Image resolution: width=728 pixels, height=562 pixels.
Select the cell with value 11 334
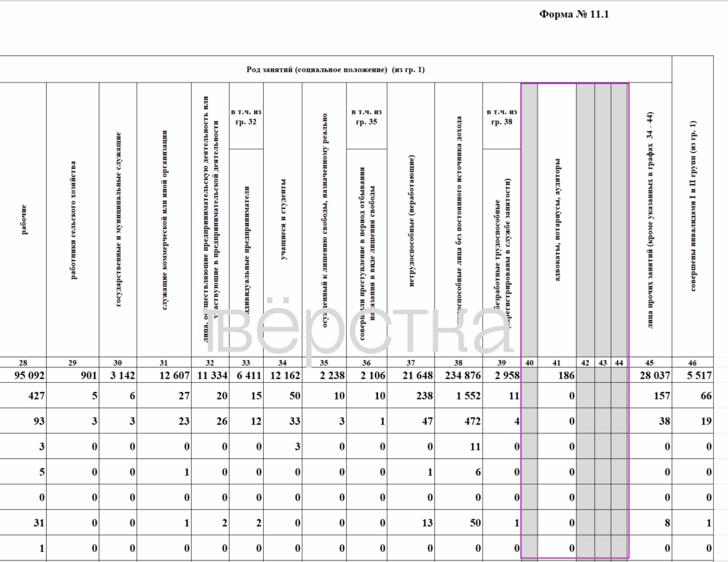[210, 376]
